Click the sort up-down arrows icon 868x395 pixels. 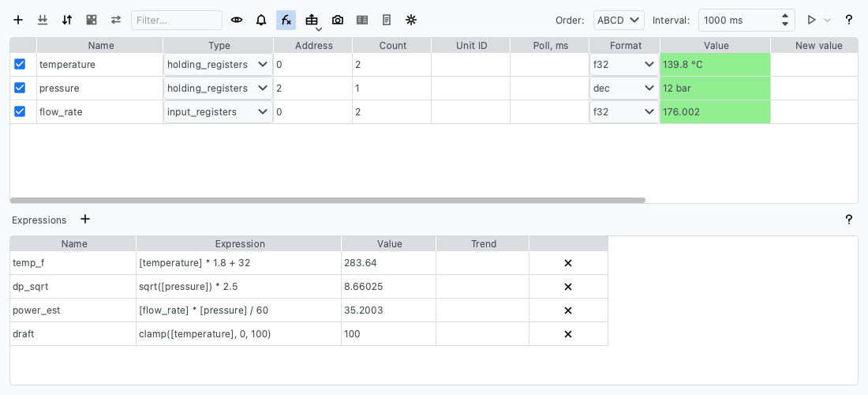coord(67,20)
